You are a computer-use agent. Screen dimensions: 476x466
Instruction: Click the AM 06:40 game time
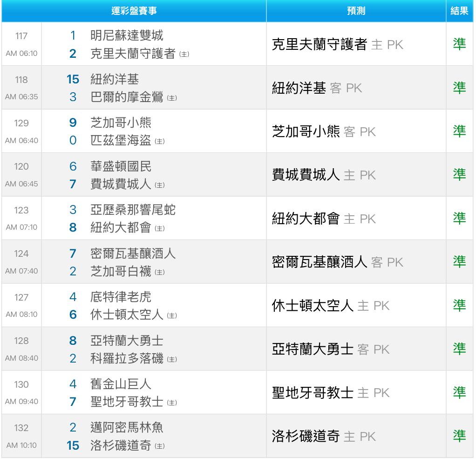tap(21, 141)
